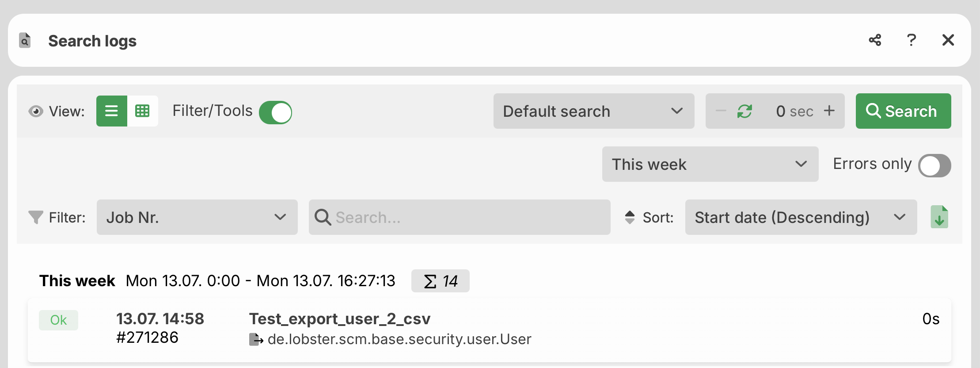The width and height of the screenshot is (980, 368).
Task: Turn off the Filter/Tools toggle
Action: [x=275, y=112]
